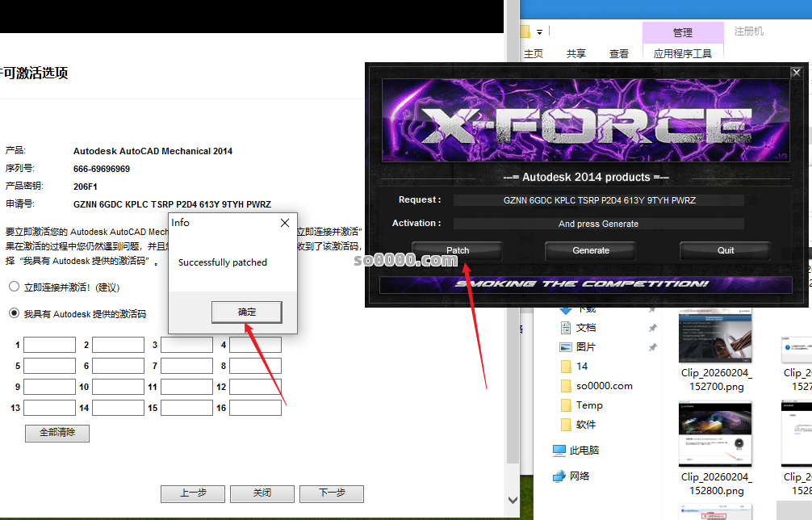Select the Clip_20260204_152700.png thumbnail
Screen dimensions: 812x520
pyautogui.click(x=716, y=339)
